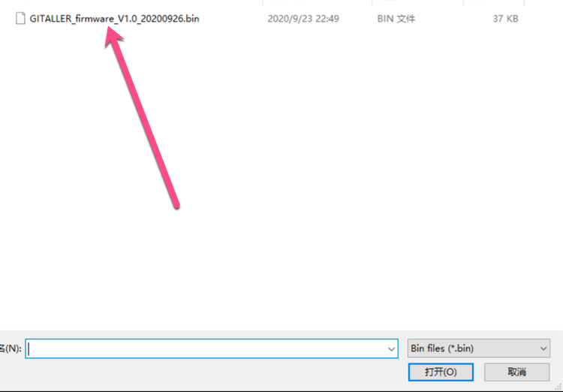563x392 pixels.
Task: Click the BIN 文件 file type cell
Action: [397, 19]
